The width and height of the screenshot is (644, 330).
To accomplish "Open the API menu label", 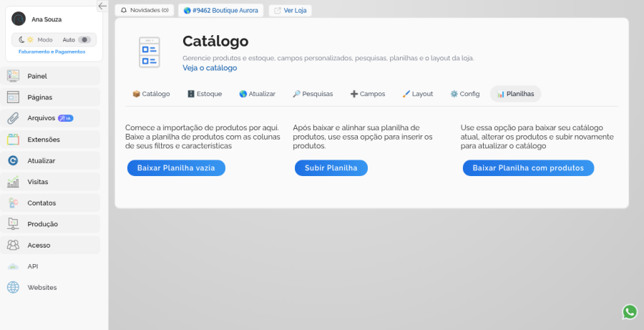I will point(33,266).
